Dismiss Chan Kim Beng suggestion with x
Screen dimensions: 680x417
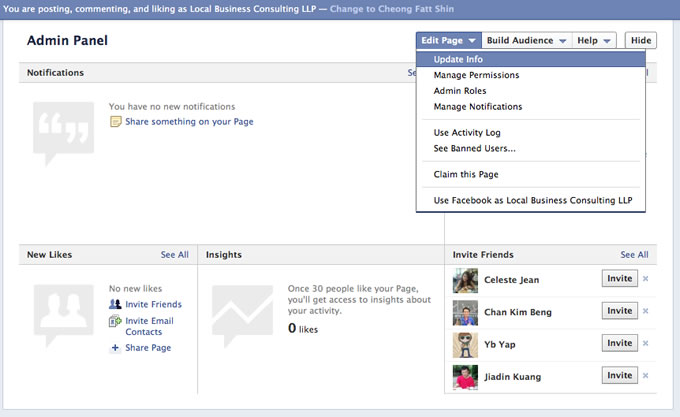[645, 311]
